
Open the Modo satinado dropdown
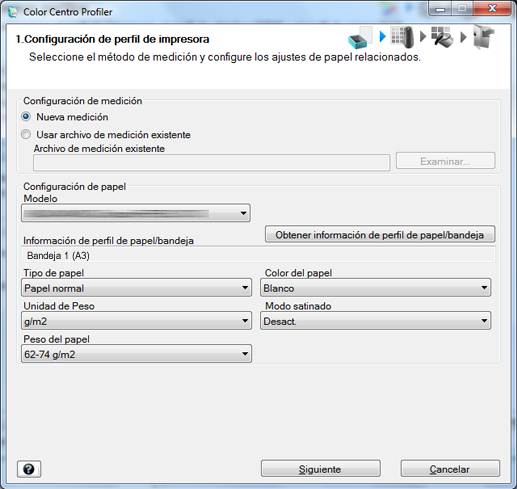(x=375, y=321)
